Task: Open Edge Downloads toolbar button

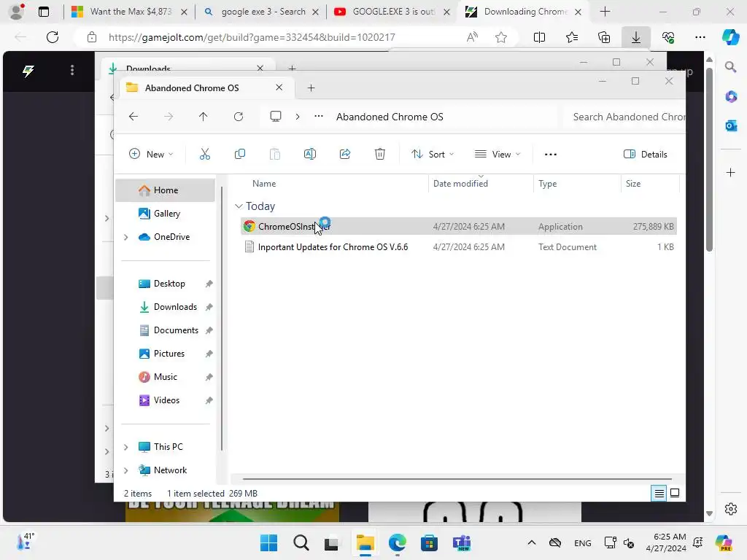Action: 636,37
